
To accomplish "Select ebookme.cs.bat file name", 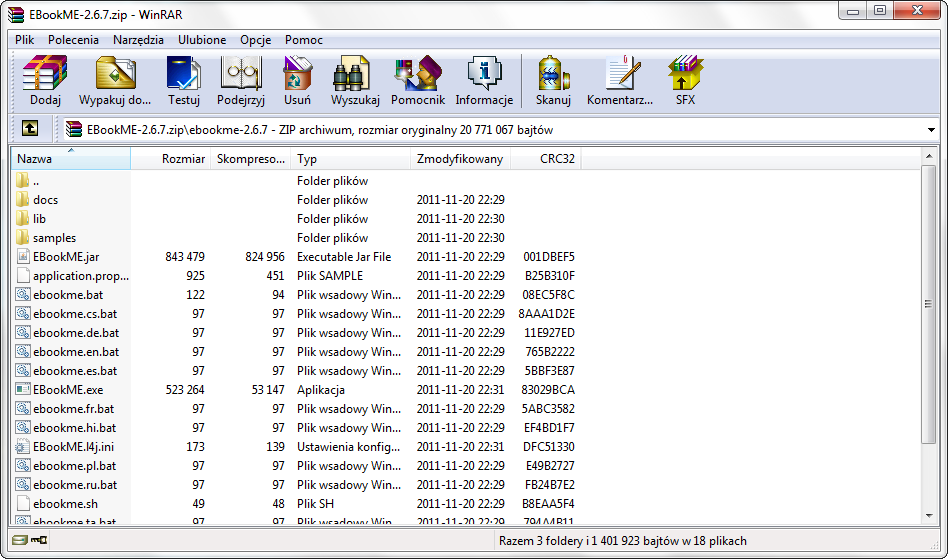I will 75,314.
